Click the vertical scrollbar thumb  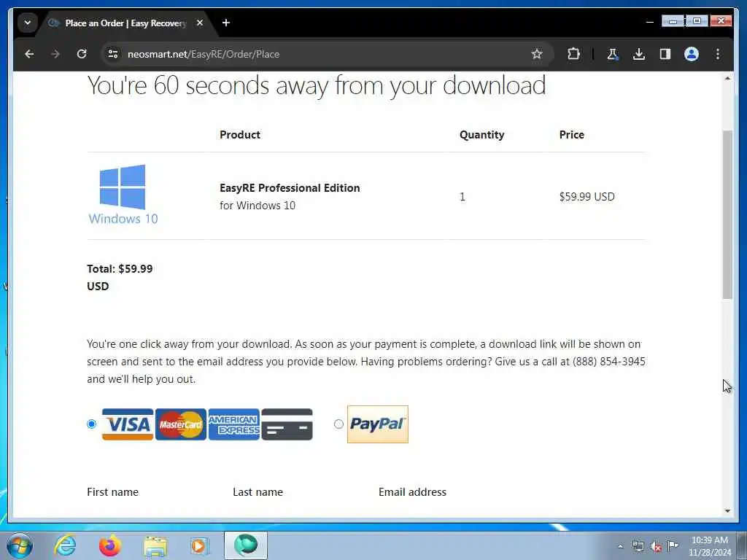coord(727,214)
